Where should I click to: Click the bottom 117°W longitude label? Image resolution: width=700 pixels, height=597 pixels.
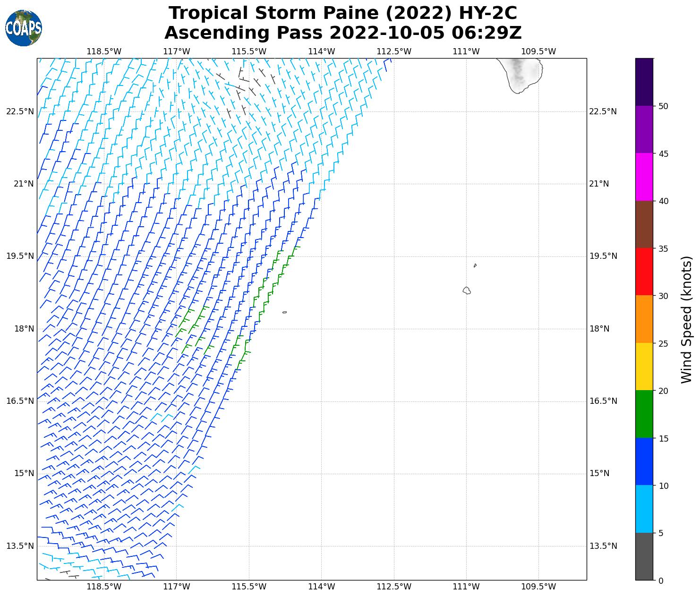point(177,587)
